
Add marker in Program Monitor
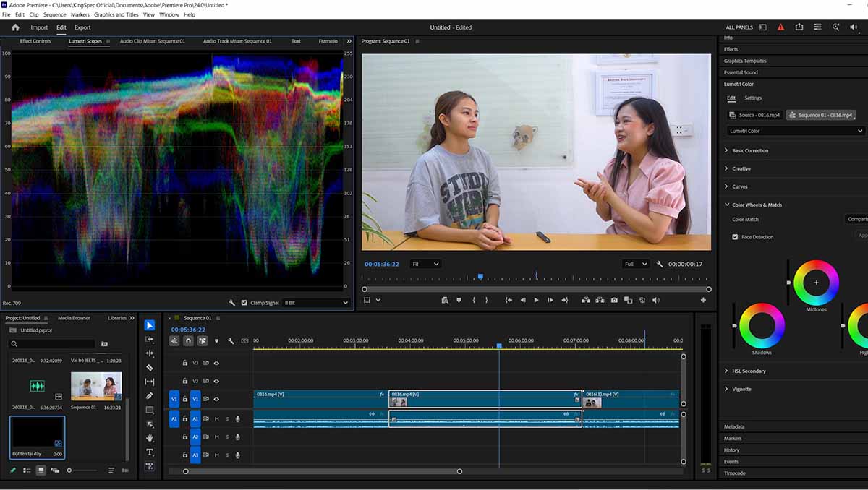(459, 300)
